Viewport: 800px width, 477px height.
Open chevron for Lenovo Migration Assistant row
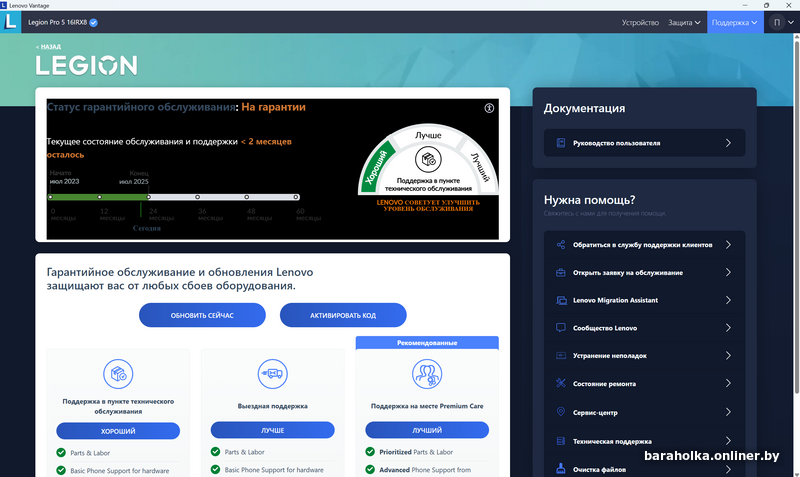pyautogui.click(x=729, y=300)
